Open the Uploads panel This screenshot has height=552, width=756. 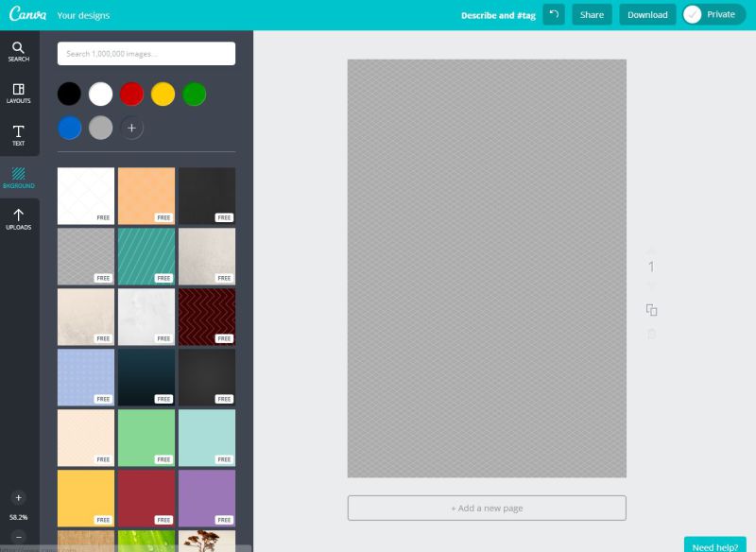click(19, 219)
